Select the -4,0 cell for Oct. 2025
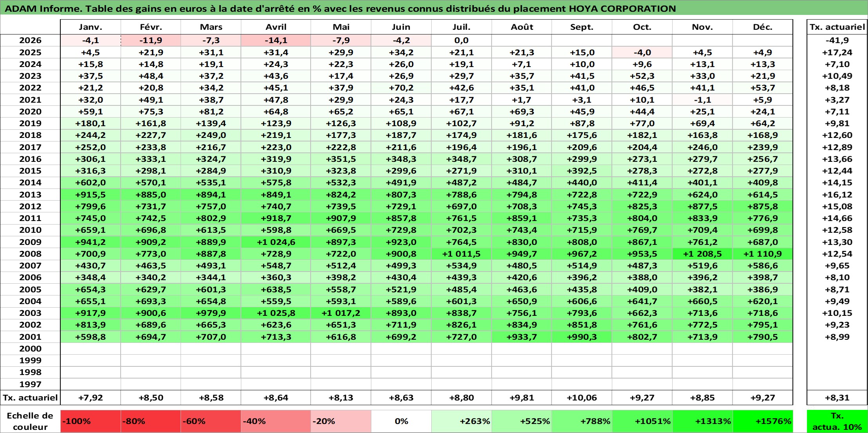Screen dimensions: 868x433 point(642,53)
